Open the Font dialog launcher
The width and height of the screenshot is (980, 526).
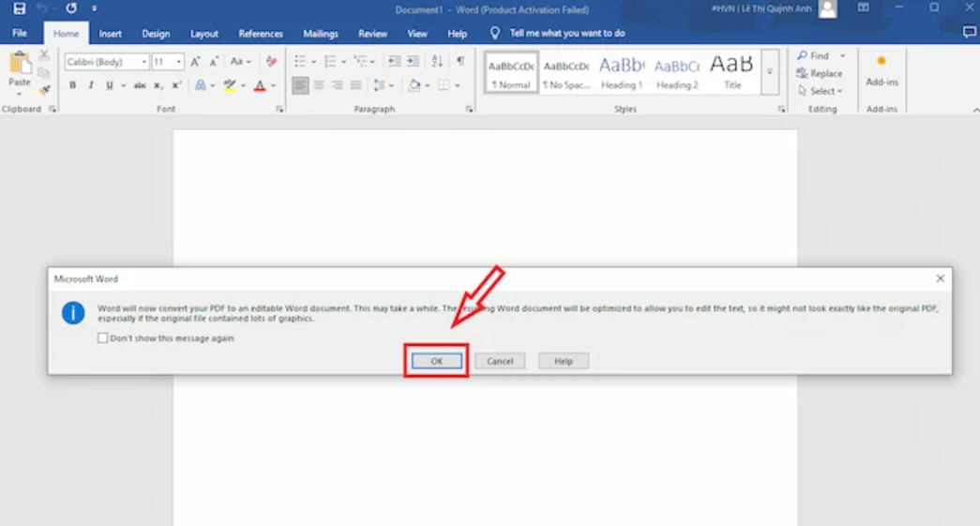point(279,110)
